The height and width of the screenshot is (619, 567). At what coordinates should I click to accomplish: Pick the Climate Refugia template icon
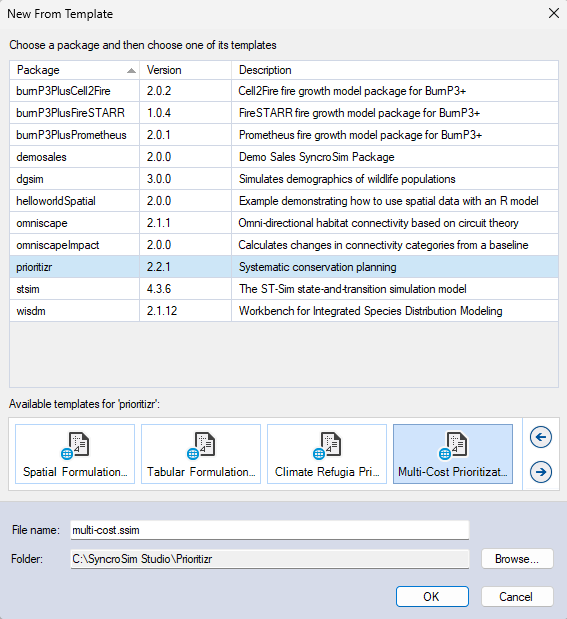327,454
